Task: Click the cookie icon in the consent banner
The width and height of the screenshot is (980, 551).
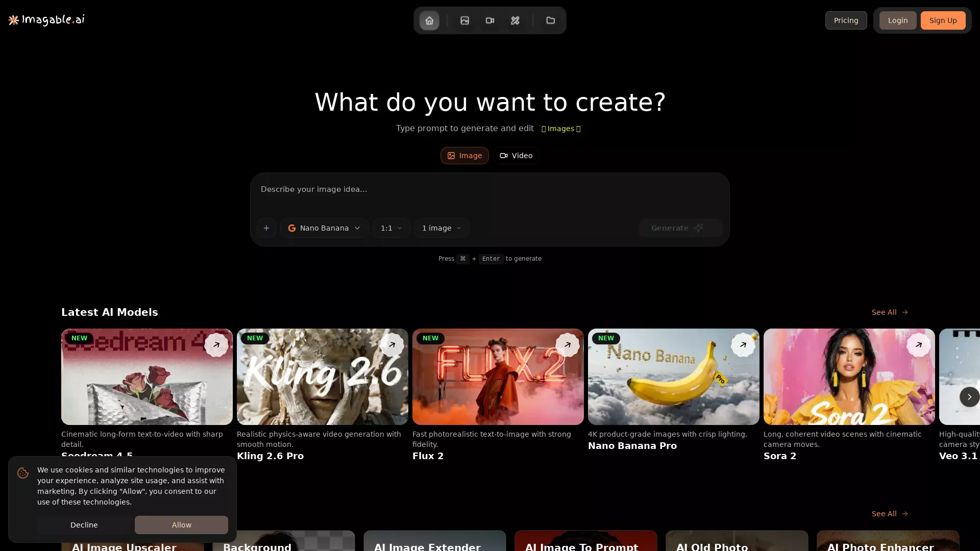Action: [x=23, y=473]
